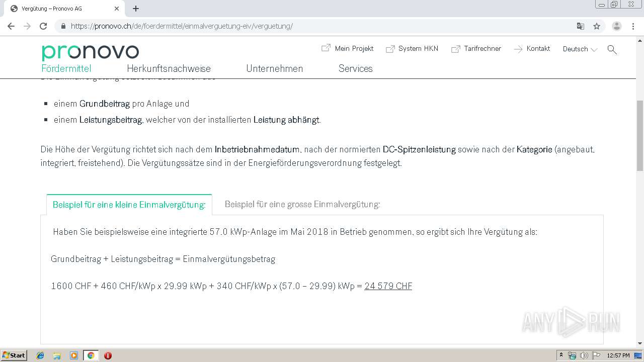Click the underlined 24 579 CHF result

pyautogui.click(x=388, y=286)
